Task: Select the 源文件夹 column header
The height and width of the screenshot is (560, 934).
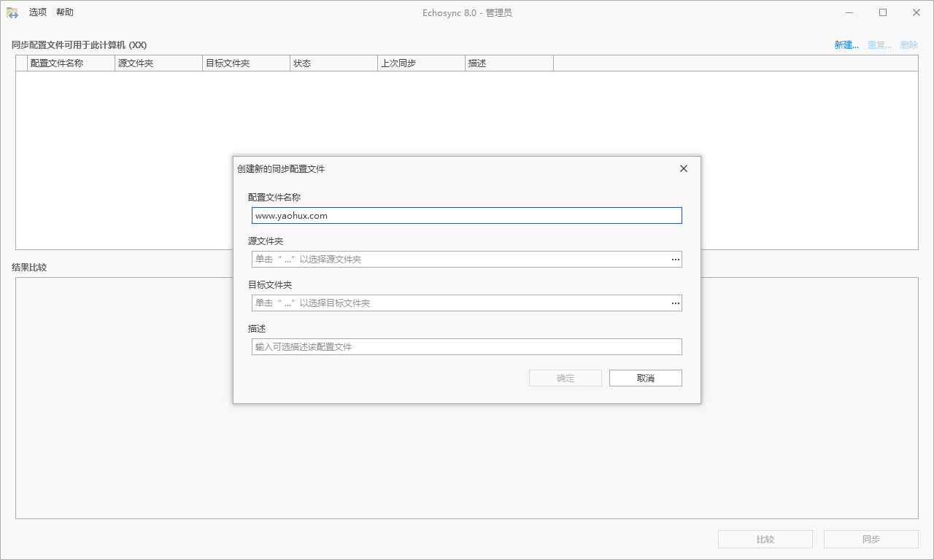Action: pyautogui.click(x=158, y=63)
